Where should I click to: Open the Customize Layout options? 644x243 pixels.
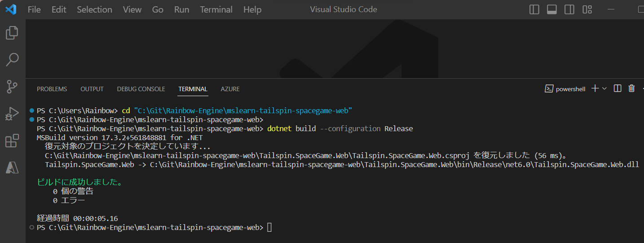[587, 9]
